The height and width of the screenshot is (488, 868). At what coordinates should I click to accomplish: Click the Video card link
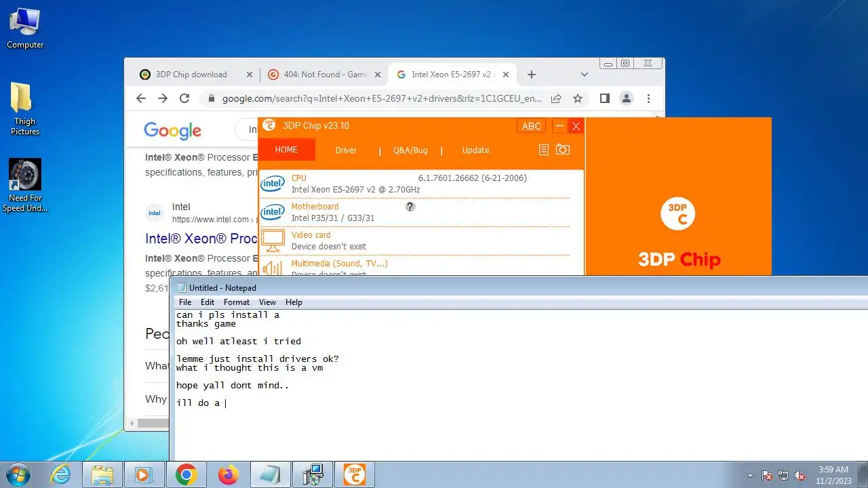311,235
